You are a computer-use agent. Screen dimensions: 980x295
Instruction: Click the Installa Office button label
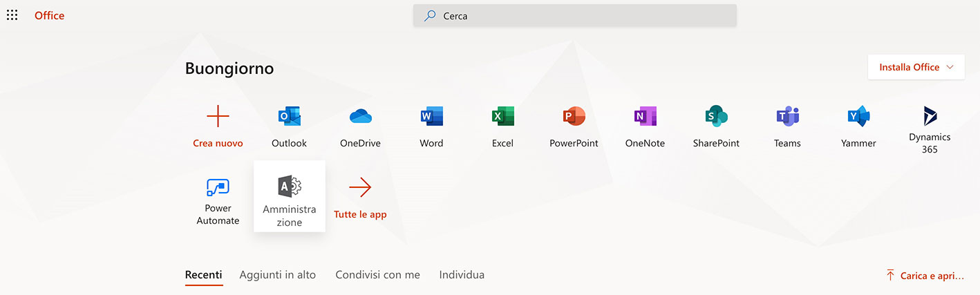click(x=909, y=67)
